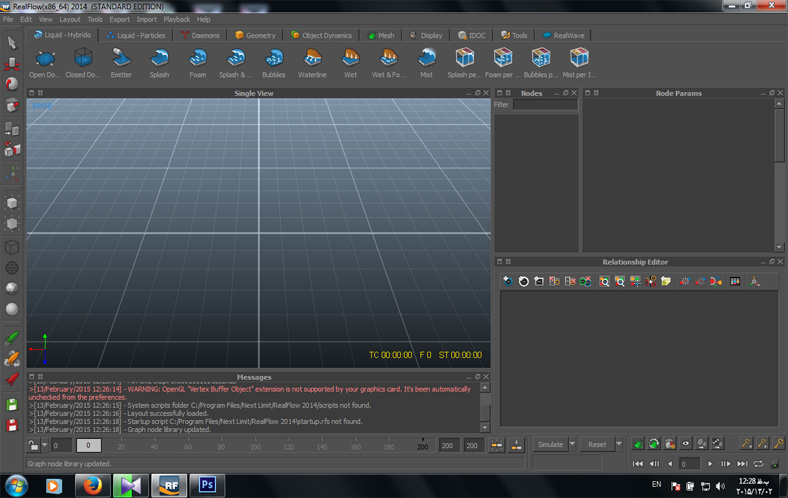Click the color grid icon in Relationship Editor
Viewport: 788px width, 498px height.
[735, 281]
